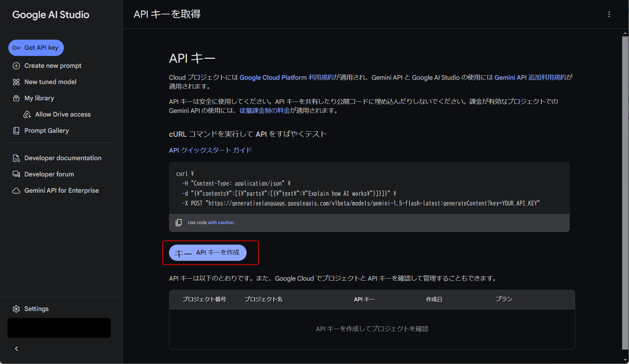Open Developer documentation
The width and height of the screenshot is (629, 364).
pyautogui.click(x=63, y=158)
